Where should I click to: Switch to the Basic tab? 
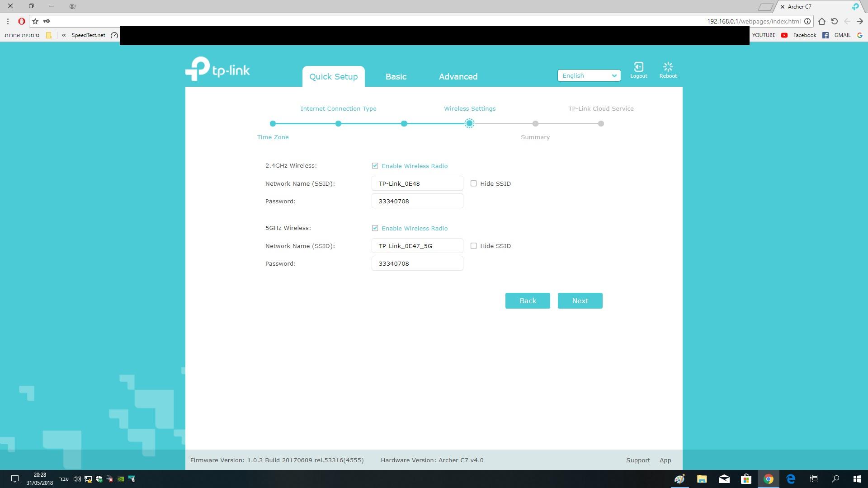coord(396,76)
